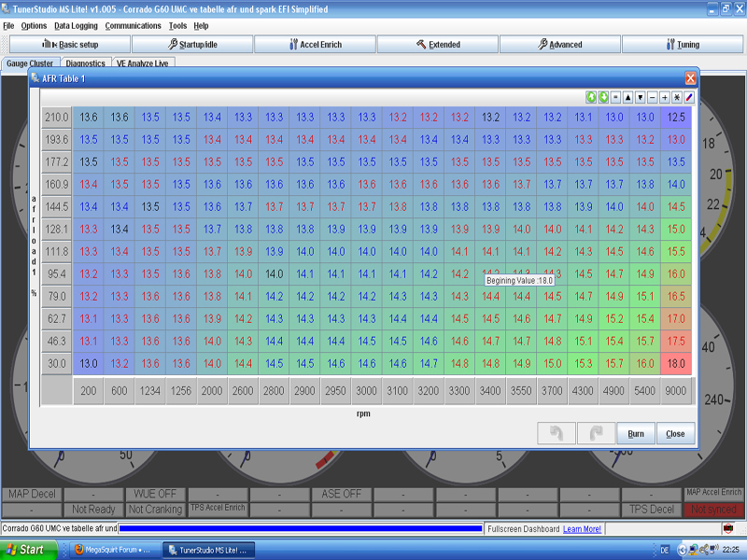The image size is (747, 560).
Task: Click the asterisk (multiply cells) icon
Action: [676, 97]
